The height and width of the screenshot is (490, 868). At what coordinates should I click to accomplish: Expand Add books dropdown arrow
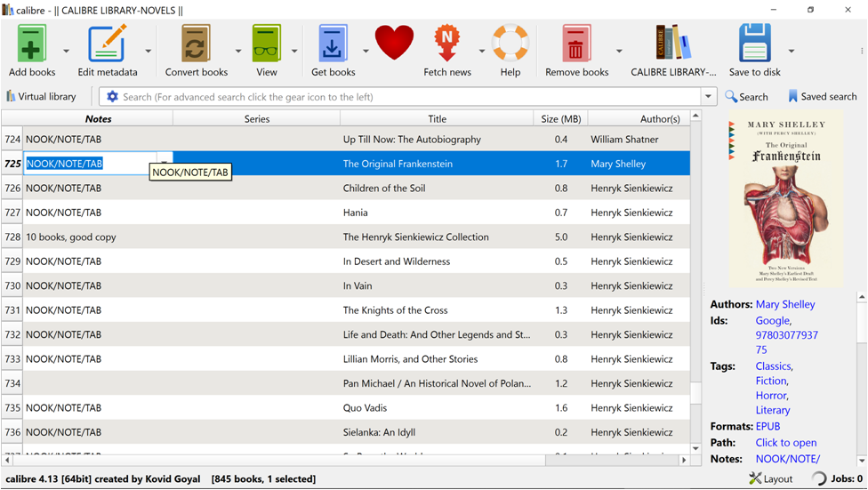point(66,51)
